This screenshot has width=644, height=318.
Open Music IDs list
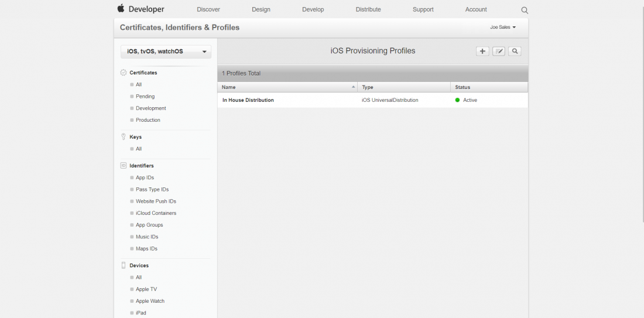tap(146, 237)
